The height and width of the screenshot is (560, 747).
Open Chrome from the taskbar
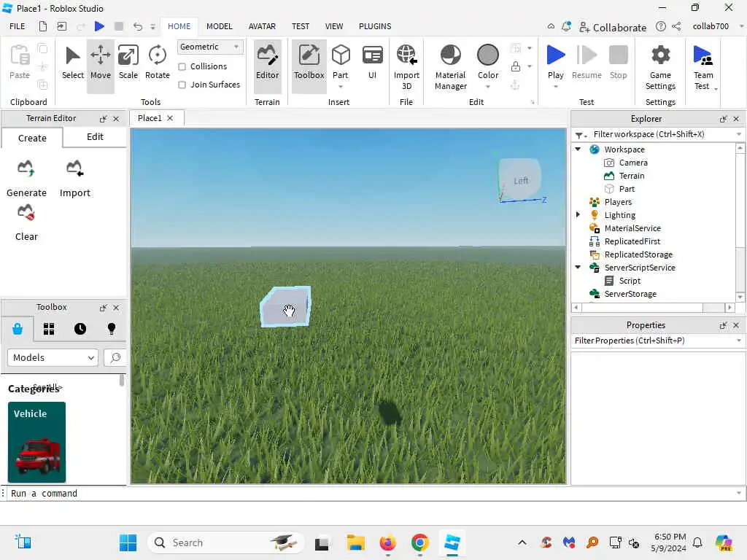pyautogui.click(x=419, y=542)
